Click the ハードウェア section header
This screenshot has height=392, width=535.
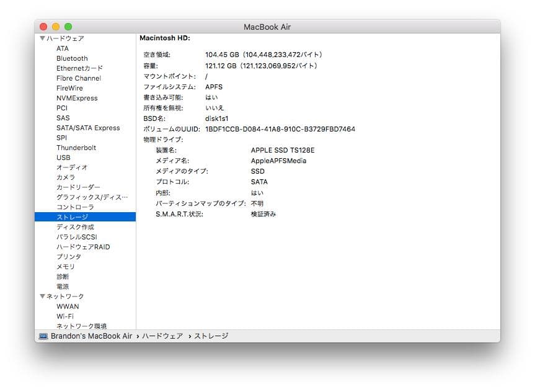pos(65,38)
